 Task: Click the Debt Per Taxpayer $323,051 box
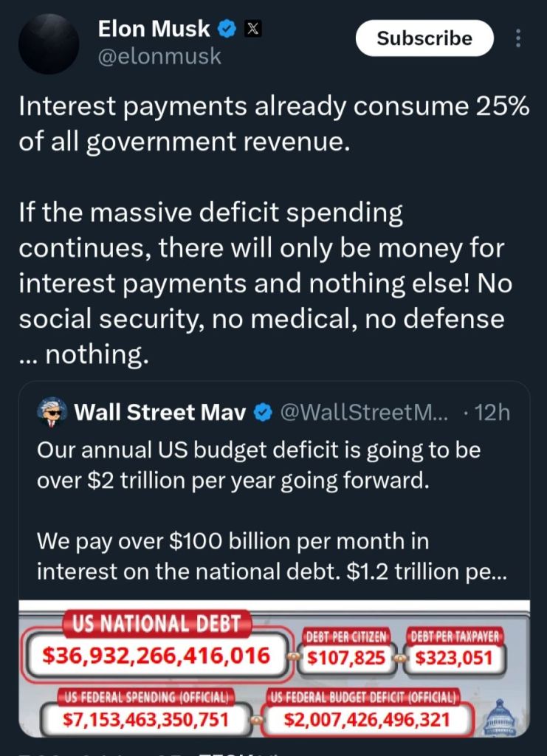click(x=454, y=657)
